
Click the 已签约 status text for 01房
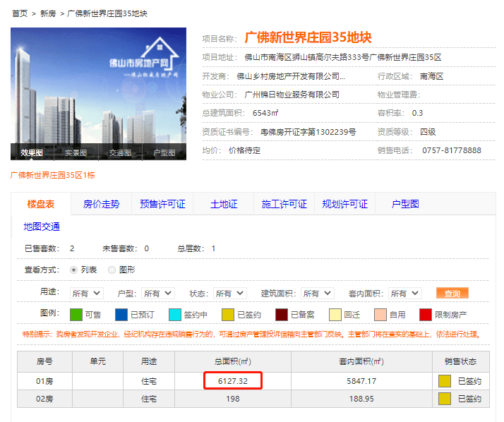pos(469,381)
